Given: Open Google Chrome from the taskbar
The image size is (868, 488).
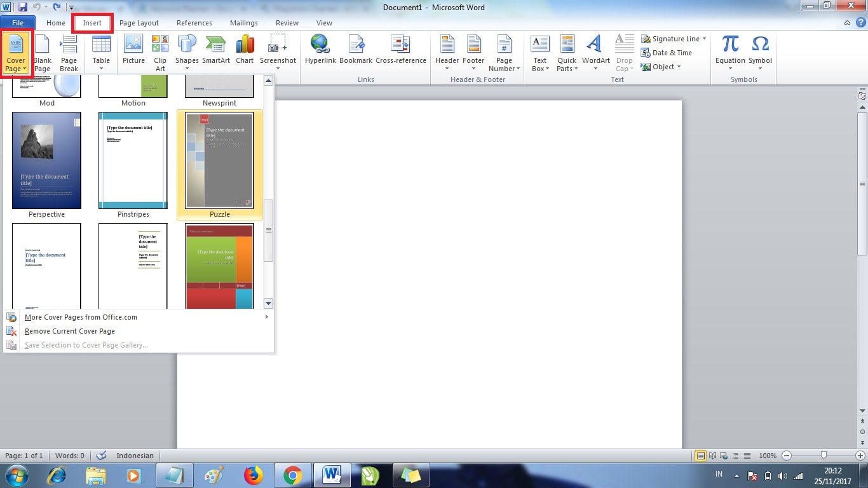Looking at the screenshot, I should click(x=293, y=475).
